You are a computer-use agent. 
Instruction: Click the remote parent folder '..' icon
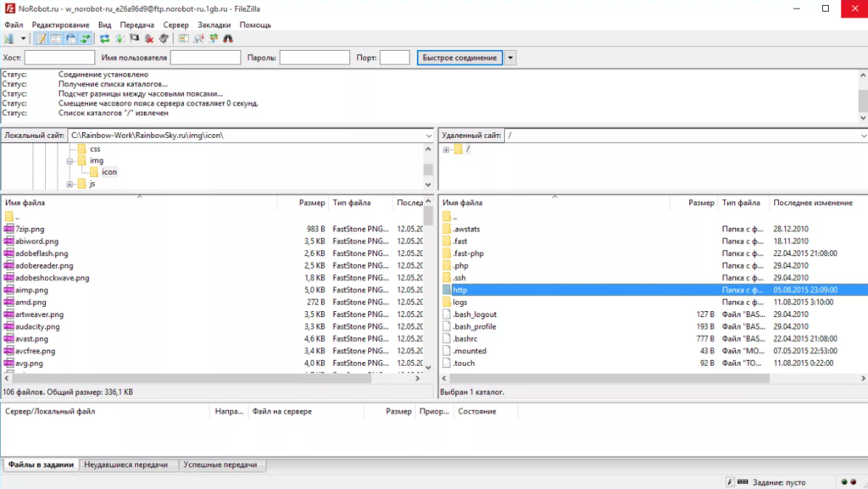[x=447, y=216]
